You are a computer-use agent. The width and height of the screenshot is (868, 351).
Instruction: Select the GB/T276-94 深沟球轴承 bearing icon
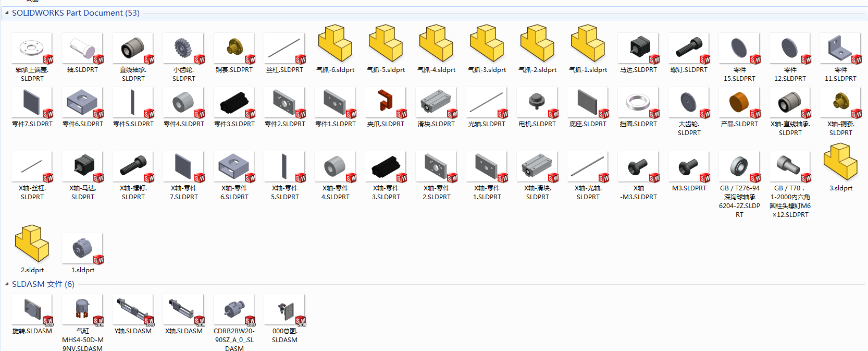click(x=740, y=167)
